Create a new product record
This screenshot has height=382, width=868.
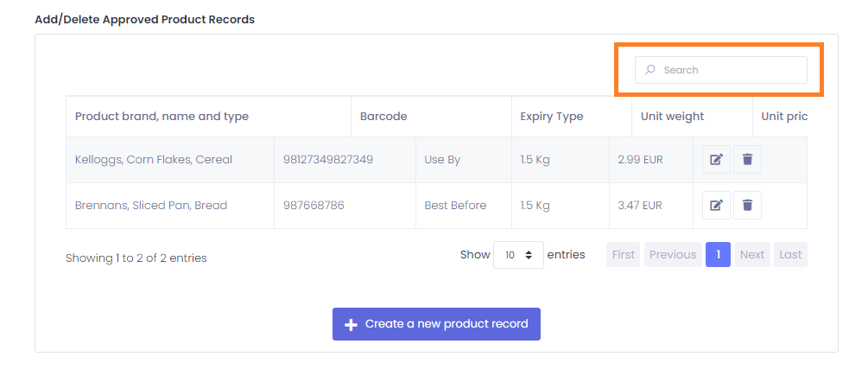click(x=436, y=324)
